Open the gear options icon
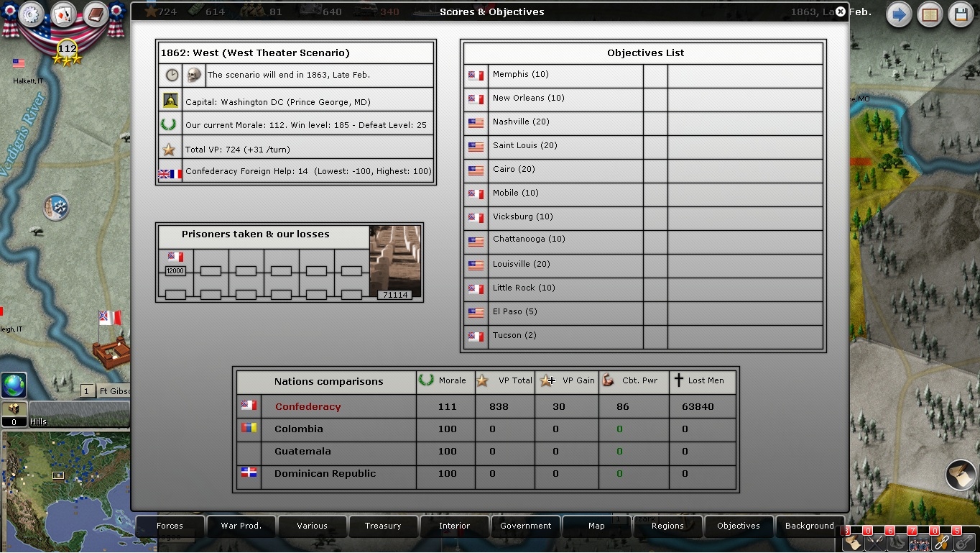This screenshot has height=553, width=980. (31, 14)
